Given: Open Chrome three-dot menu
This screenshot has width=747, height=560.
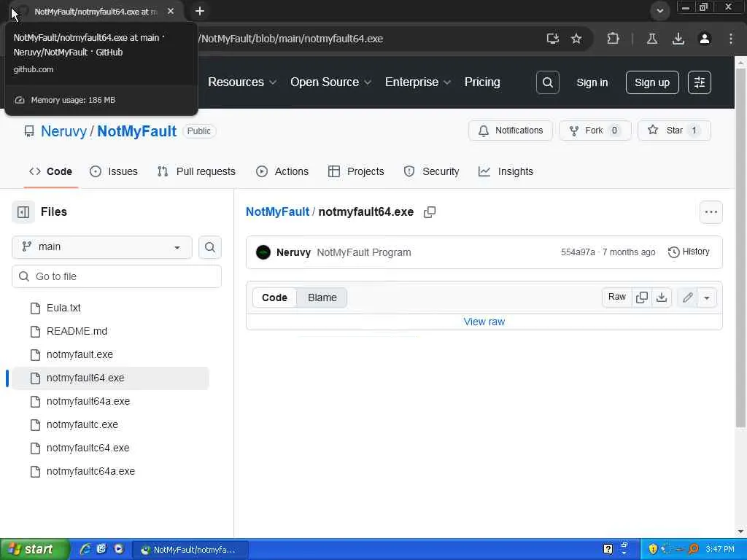Looking at the screenshot, I should [731, 39].
